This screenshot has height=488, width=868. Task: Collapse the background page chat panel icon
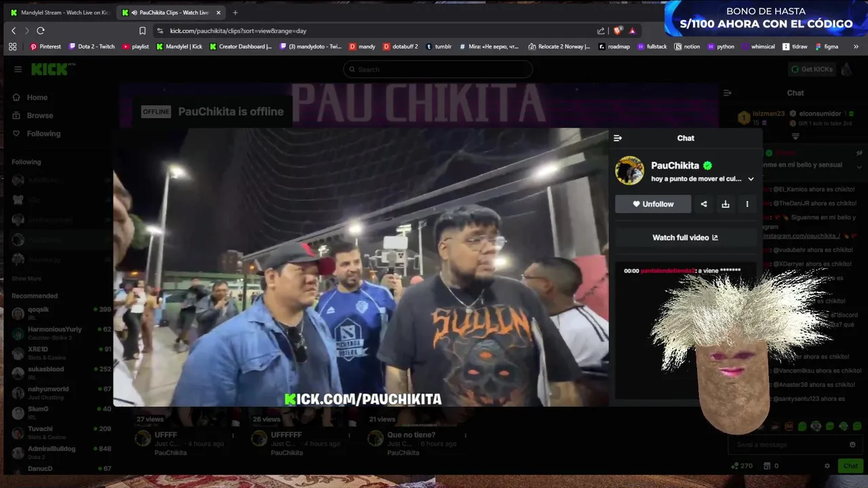click(x=727, y=93)
